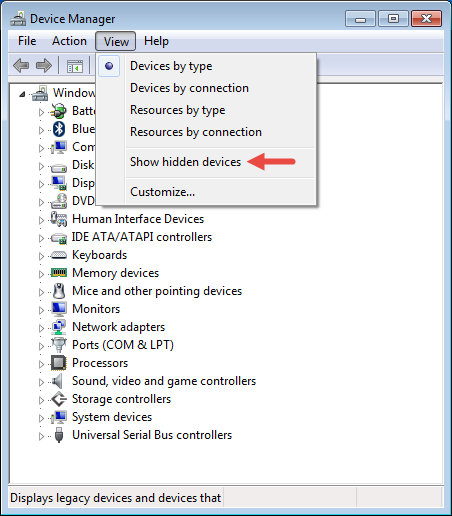Collapse the root computer node
The width and height of the screenshot is (452, 516).
coord(22,95)
